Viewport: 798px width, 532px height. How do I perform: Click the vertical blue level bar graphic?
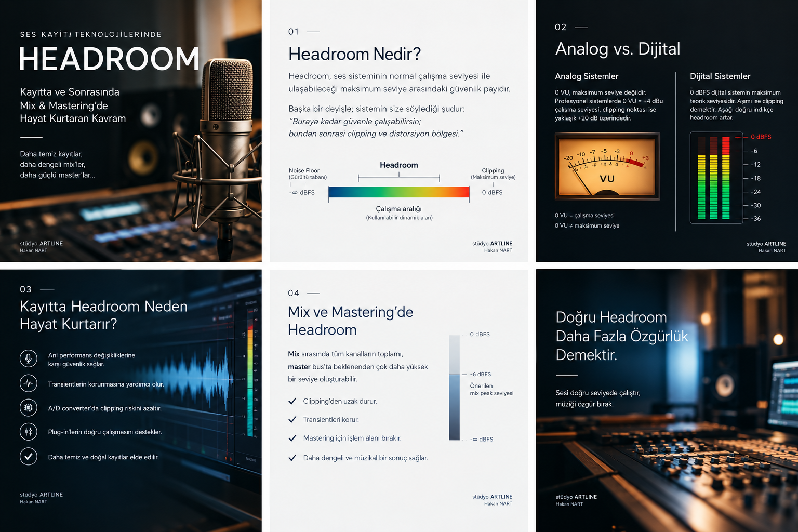[455, 388]
